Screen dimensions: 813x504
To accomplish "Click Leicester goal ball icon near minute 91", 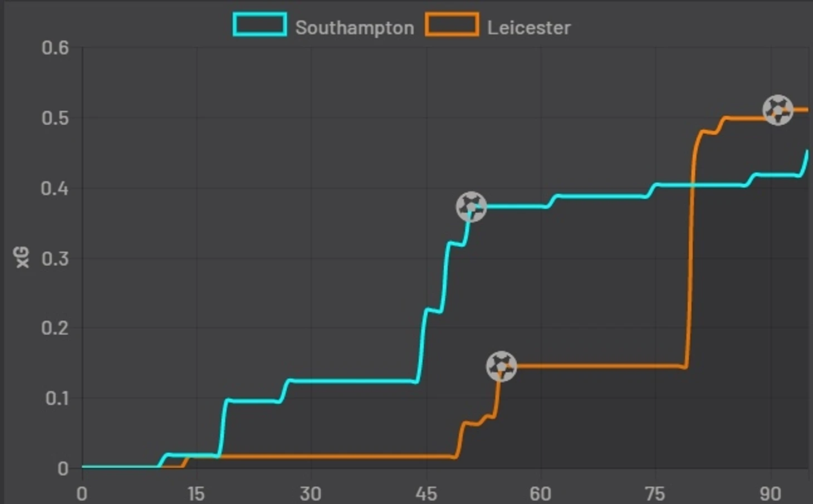I will pos(777,110).
